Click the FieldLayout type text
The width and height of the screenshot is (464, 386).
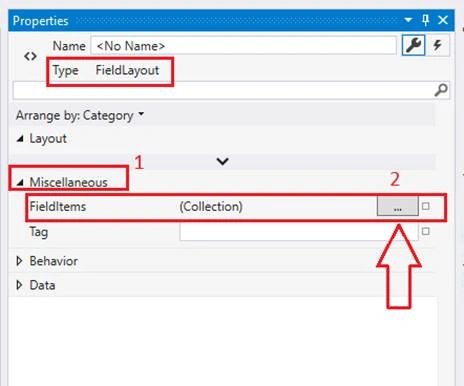127,70
